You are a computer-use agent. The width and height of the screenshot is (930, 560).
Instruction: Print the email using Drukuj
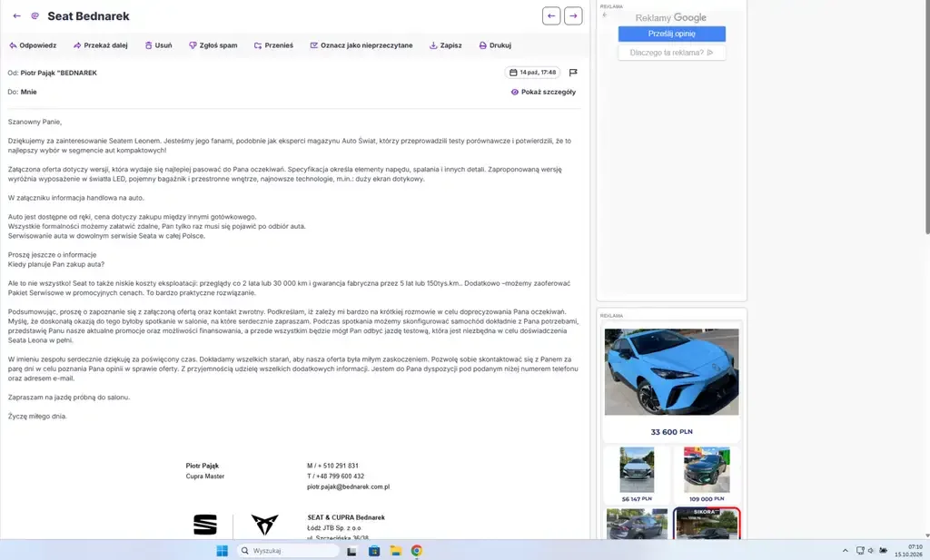(x=495, y=45)
